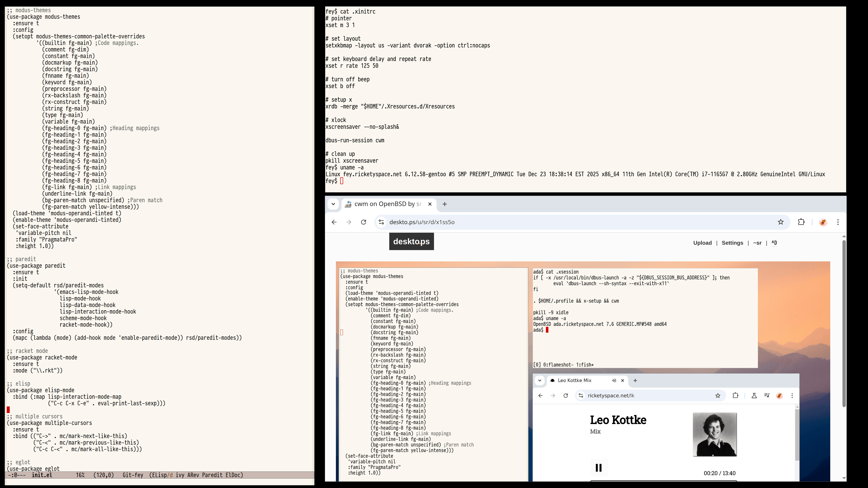
Task: Select the cwm on OpenBSD tab
Action: 387,204
